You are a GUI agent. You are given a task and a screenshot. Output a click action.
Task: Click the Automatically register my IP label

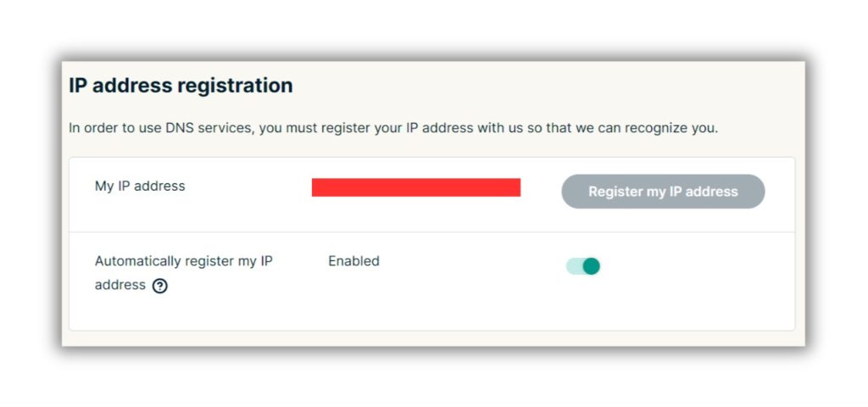pos(184,261)
